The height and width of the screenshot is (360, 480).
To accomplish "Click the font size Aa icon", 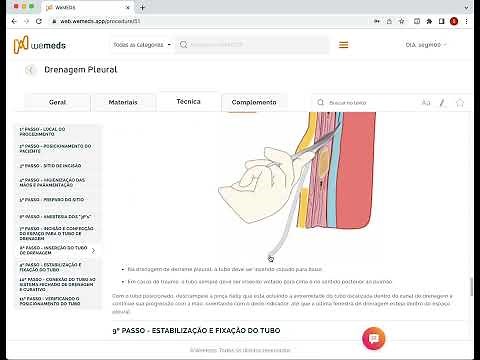I will [x=426, y=103].
